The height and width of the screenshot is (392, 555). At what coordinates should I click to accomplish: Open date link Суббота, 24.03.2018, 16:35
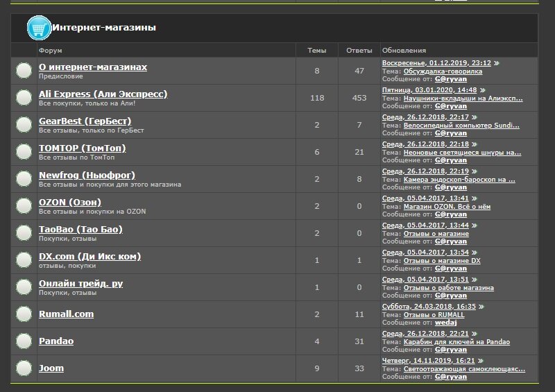pyautogui.click(x=429, y=307)
